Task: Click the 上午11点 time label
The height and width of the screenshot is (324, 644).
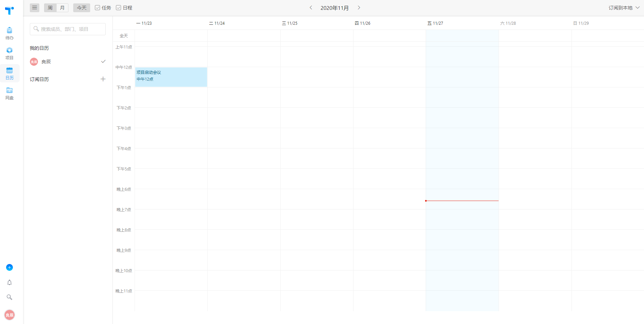Action: click(124, 47)
